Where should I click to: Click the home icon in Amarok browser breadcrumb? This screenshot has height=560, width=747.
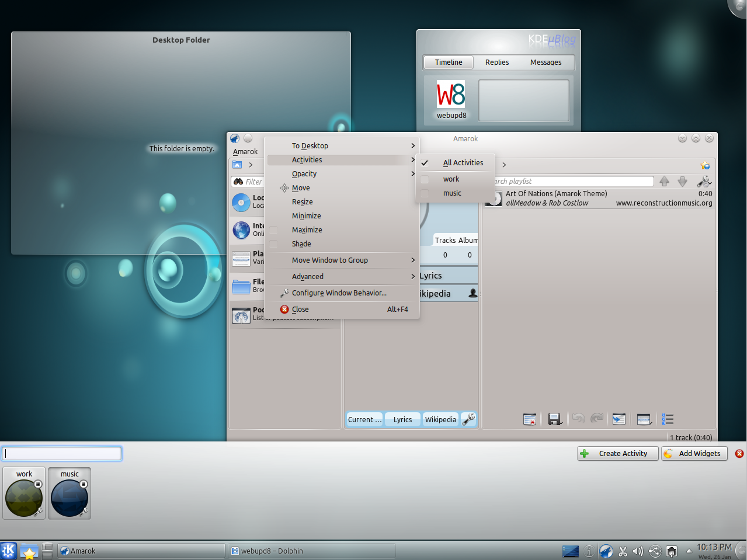coord(237,165)
